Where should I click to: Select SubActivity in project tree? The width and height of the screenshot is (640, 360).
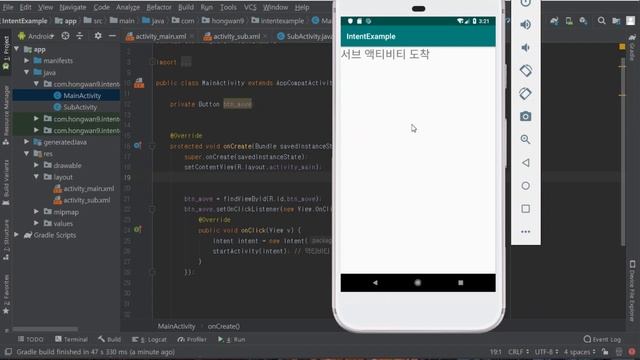[80, 107]
